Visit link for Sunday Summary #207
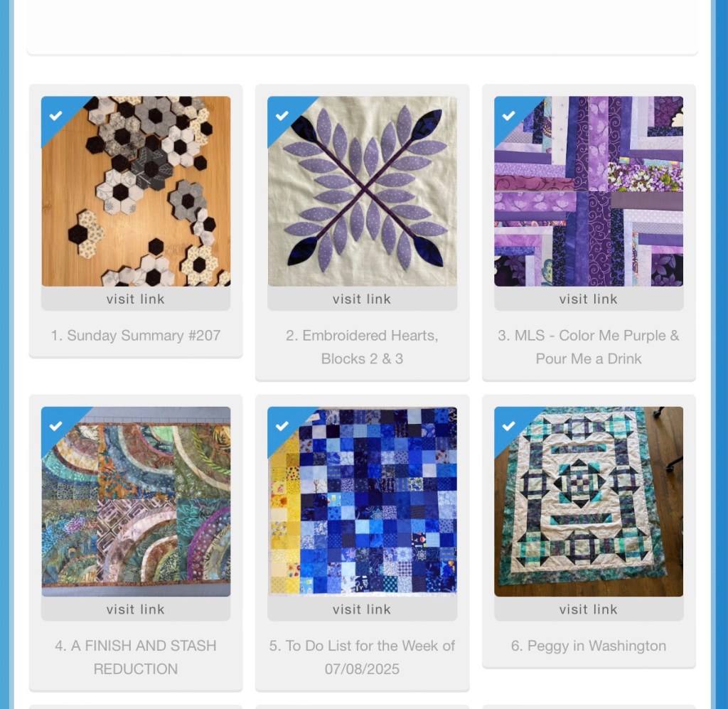This screenshot has width=728, height=709. coord(136,299)
